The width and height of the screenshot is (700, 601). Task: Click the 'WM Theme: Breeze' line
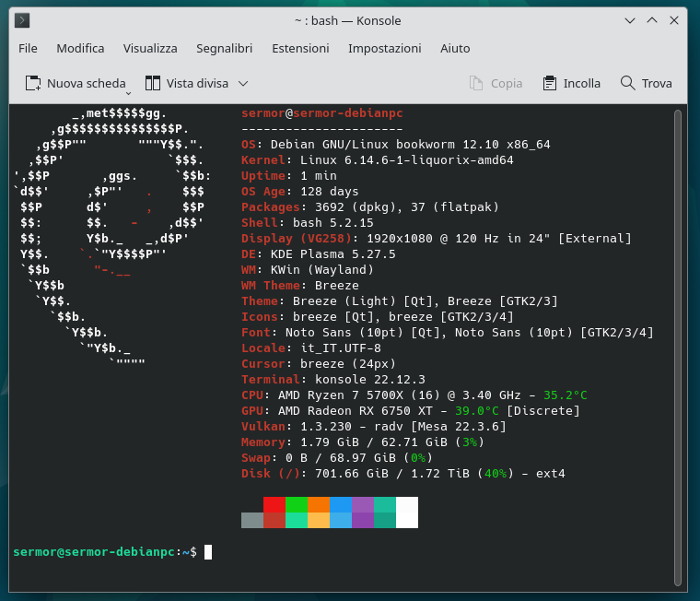click(x=300, y=285)
